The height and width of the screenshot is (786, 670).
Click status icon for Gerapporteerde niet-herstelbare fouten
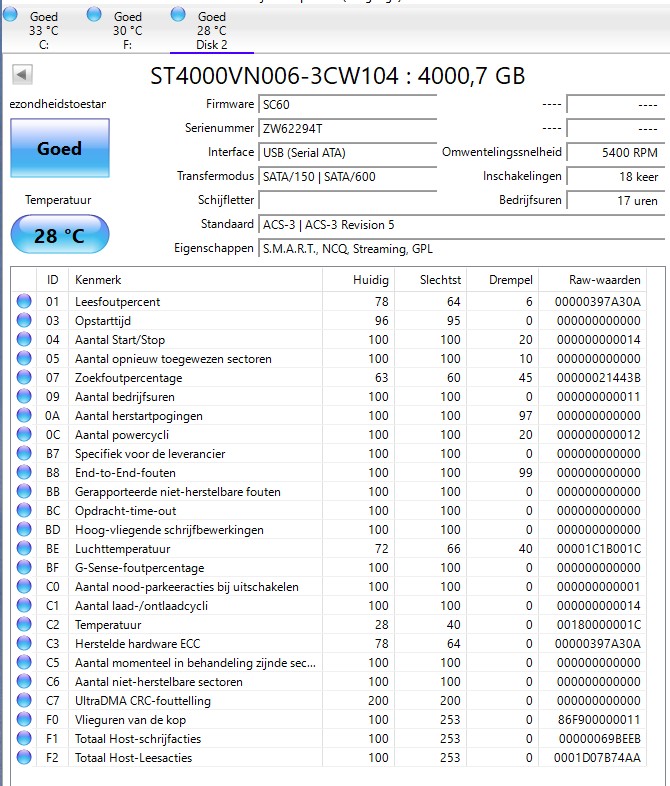click(x=24, y=491)
